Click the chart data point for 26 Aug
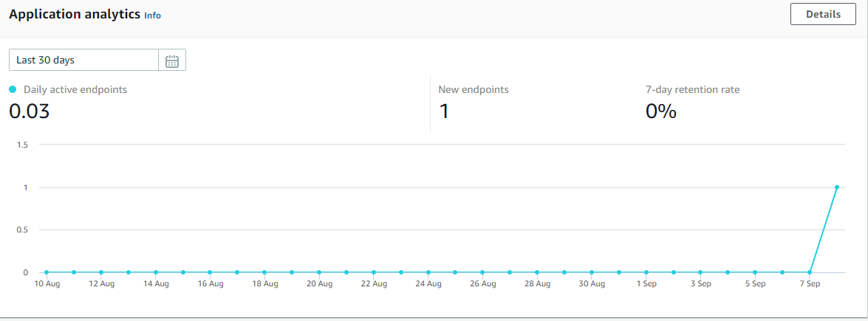868x321 pixels. tap(482, 272)
